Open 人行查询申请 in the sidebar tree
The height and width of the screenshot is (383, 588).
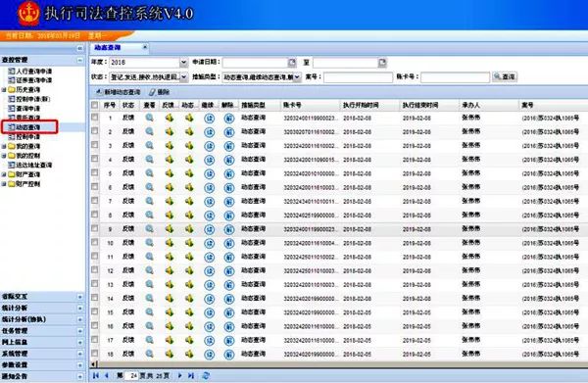[30, 71]
